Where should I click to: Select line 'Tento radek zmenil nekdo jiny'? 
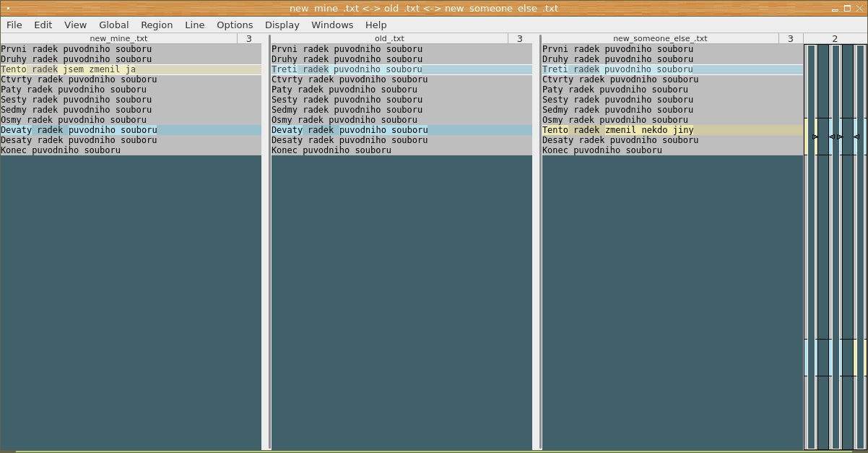(617, 130)
